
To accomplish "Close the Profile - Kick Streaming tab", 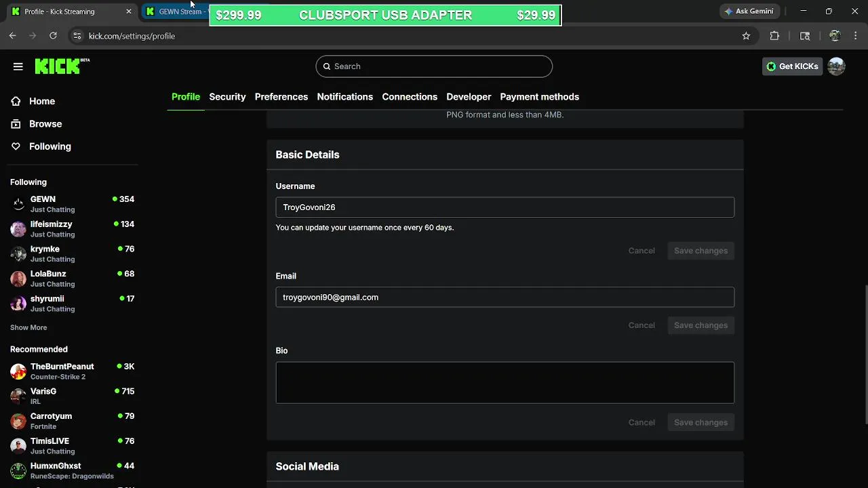I will coord(129,12).
